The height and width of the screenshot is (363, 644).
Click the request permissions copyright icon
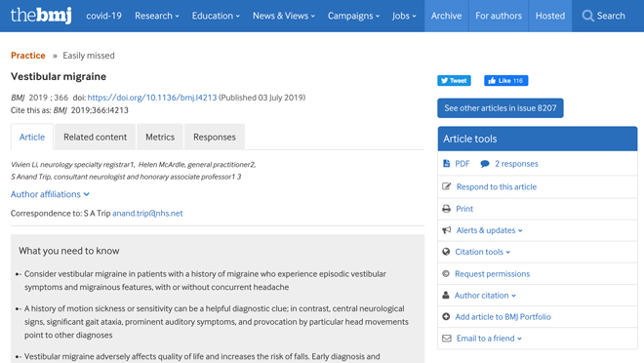[446, 273]
